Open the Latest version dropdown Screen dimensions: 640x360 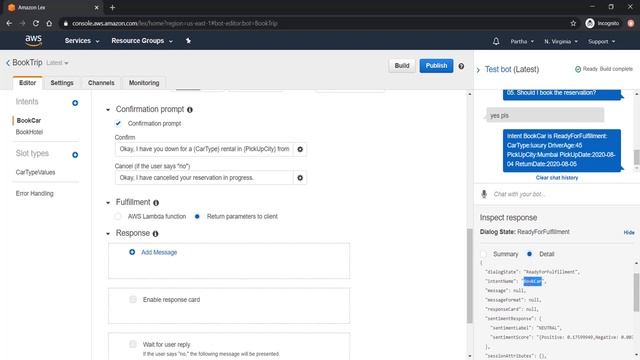point(57,63)
